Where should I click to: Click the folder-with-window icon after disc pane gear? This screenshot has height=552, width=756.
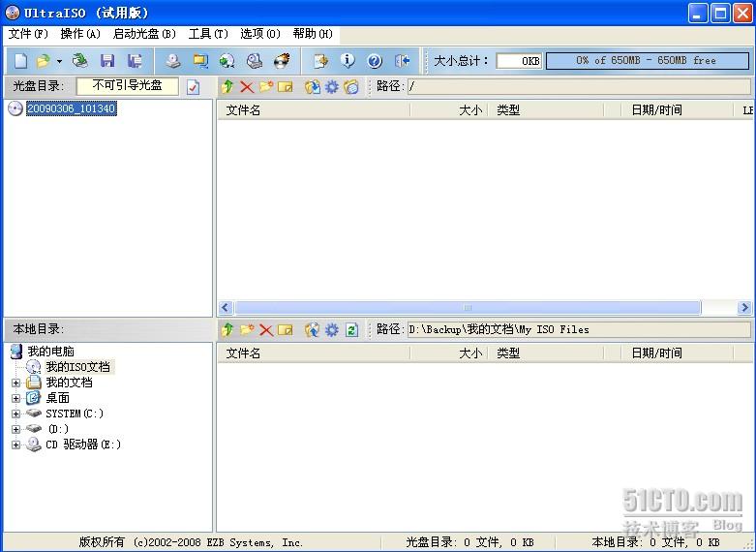[351, 87]
